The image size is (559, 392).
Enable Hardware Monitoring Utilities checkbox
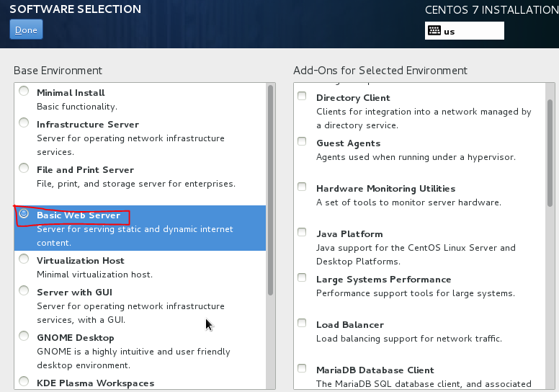[x=302, y=187]
